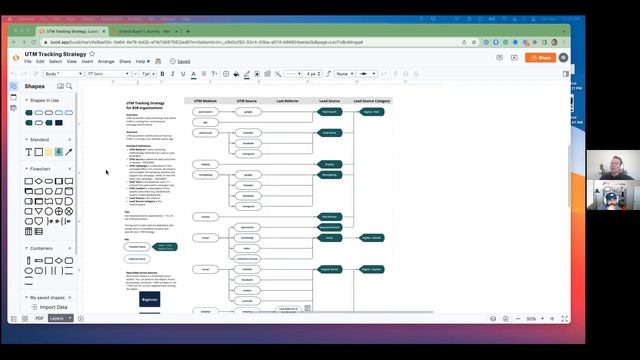Collapse the Standard shapes section
Image resolution: width=640 pixels, height=360 pixels.
27,140
